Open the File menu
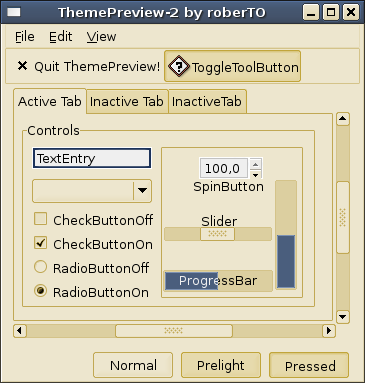This screenshot has width=365, height=383. coord(25,36)
